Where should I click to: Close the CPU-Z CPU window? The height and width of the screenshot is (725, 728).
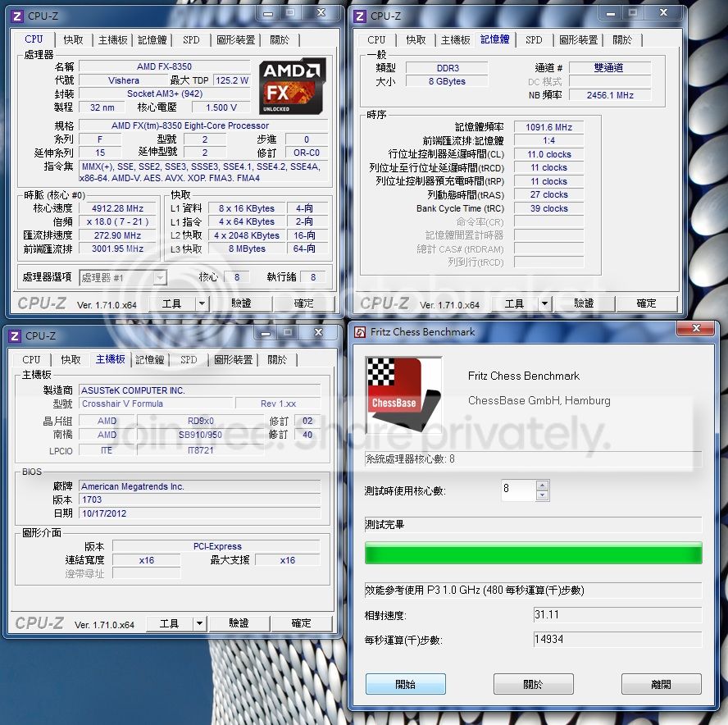(321, 13)
